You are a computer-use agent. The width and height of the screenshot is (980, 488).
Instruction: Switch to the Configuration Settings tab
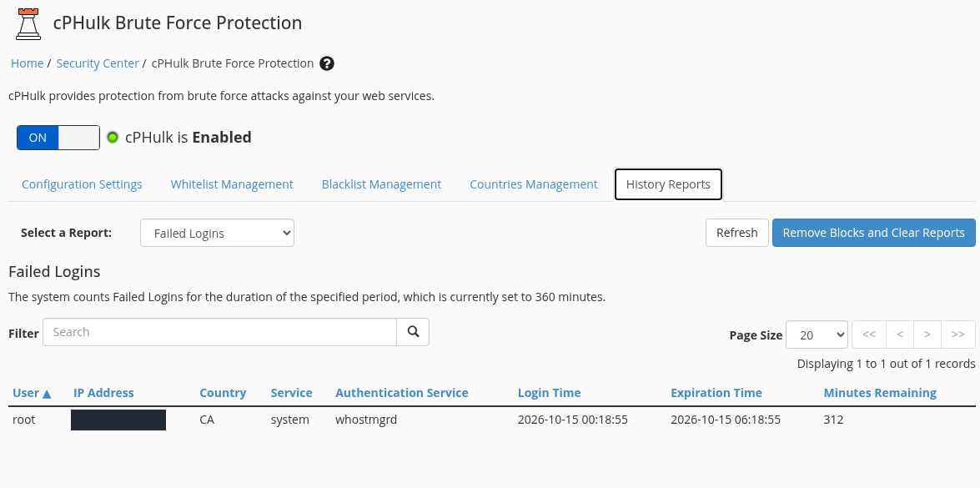[82, 184]
